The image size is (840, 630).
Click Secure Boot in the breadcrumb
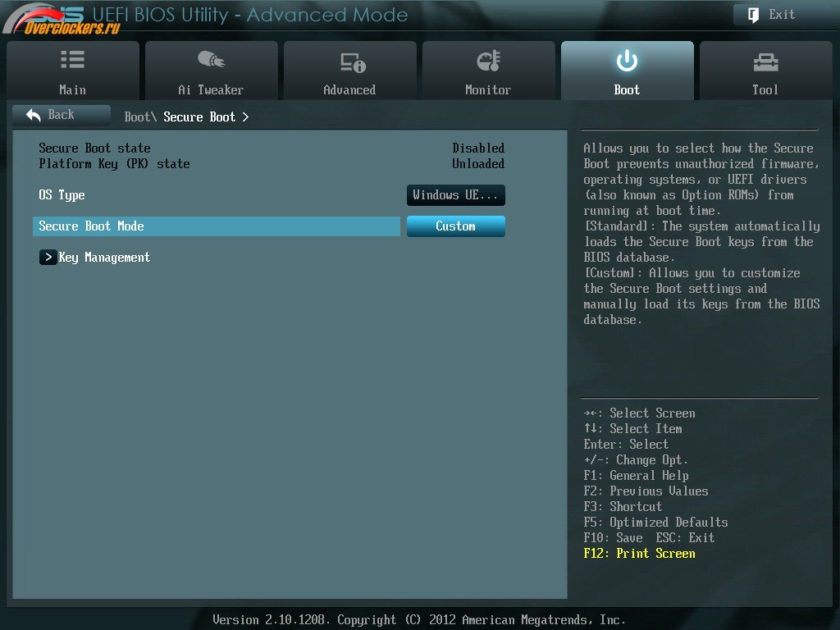click(199, 116)
